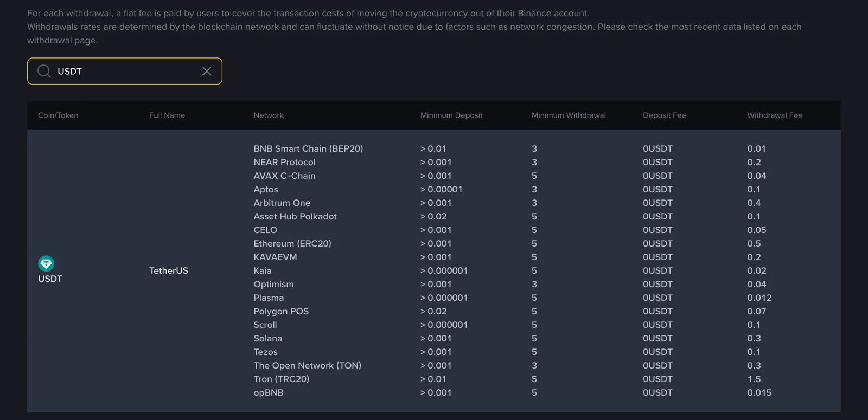
Task: Click the 0.5 Ethereum withdrawal fee
Action: [x=754, y=243]
